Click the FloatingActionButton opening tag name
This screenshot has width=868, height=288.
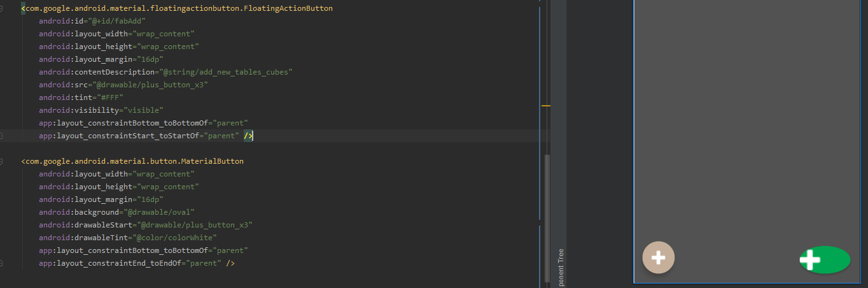(179, 9)
